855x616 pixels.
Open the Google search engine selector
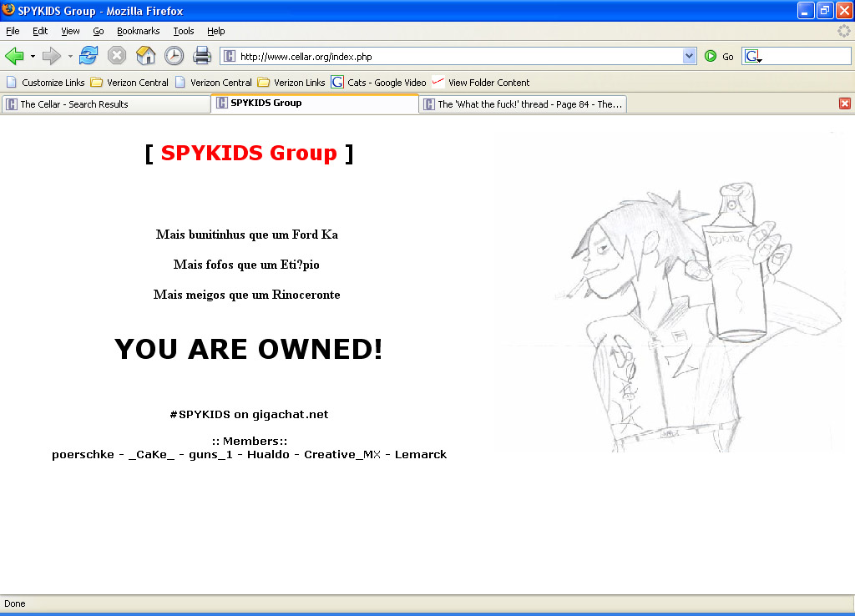[754, 56]
